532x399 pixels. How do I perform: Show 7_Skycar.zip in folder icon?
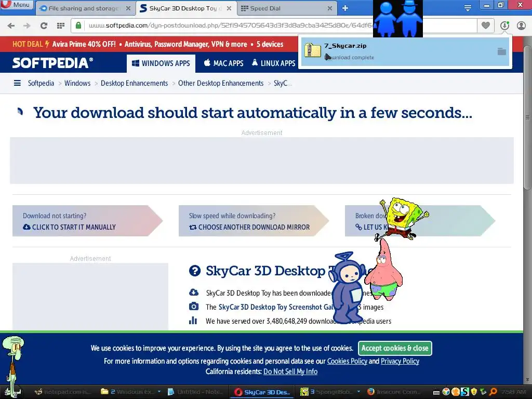[501, 51]
